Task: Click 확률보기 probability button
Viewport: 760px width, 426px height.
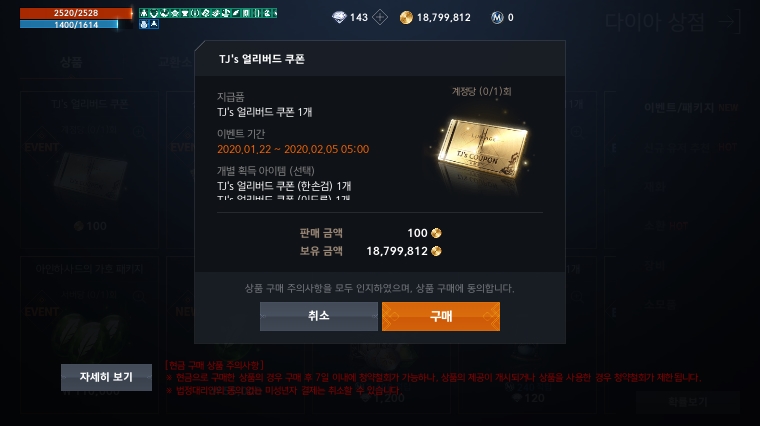Action: point(688,402)
